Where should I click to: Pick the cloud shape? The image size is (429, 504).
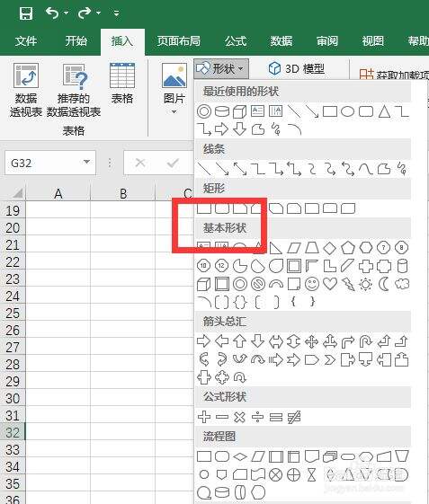tap(402, 284)
